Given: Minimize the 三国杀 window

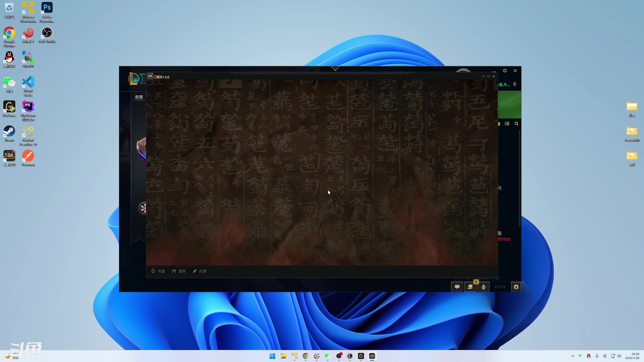Looking at the screenshot, I should (483, 76).
